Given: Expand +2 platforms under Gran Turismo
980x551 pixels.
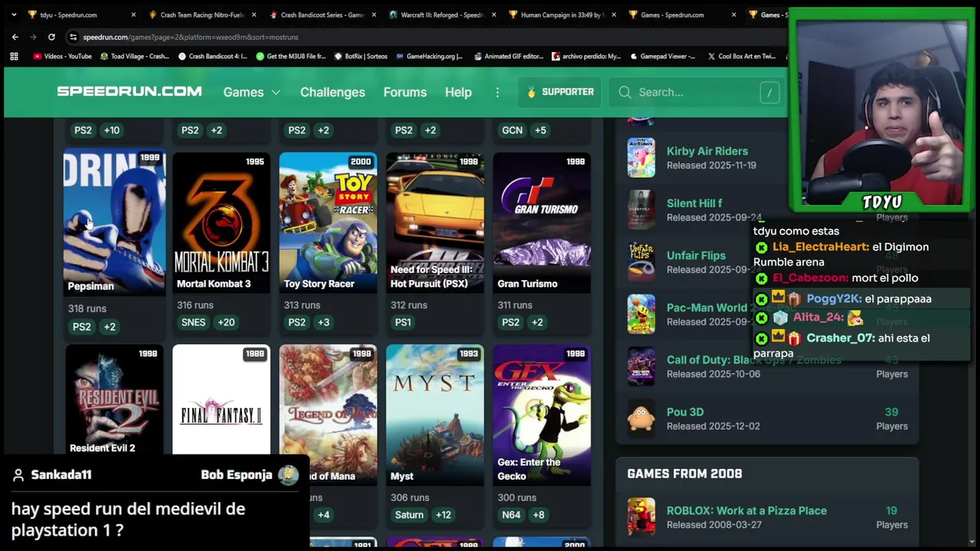Looking at the screenshot, I should coord(537,322).
